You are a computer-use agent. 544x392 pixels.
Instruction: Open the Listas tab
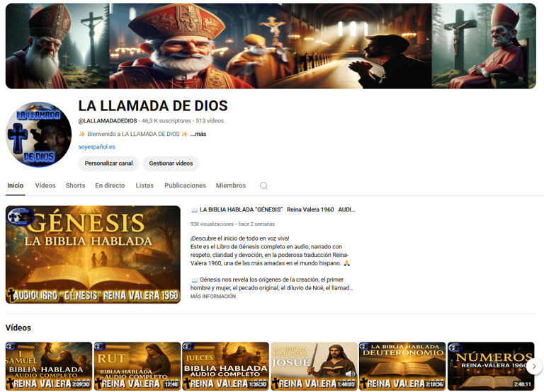coord(144,186)
